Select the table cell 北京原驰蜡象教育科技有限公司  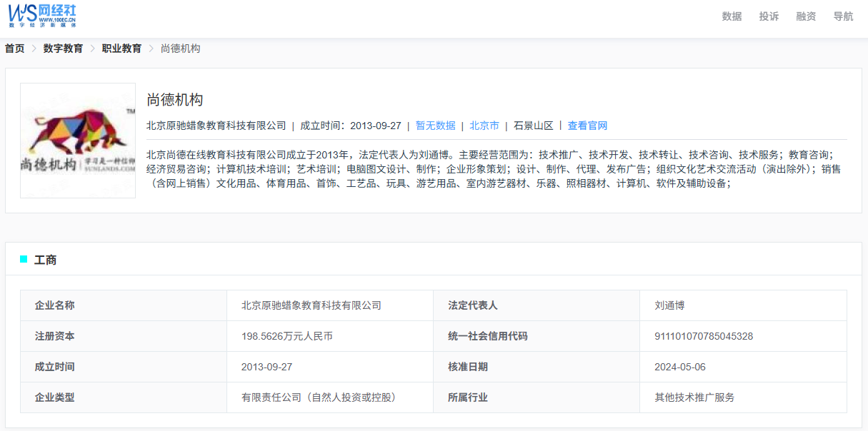coord(330,305)
